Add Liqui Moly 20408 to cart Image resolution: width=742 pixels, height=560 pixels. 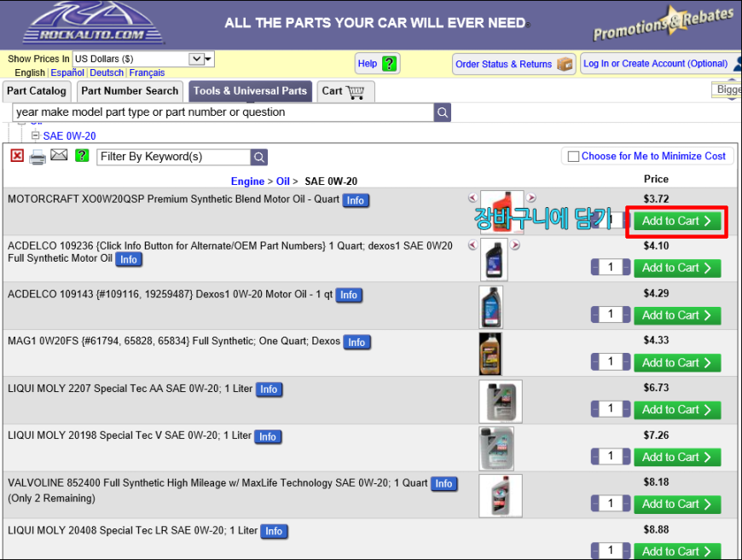677,551
